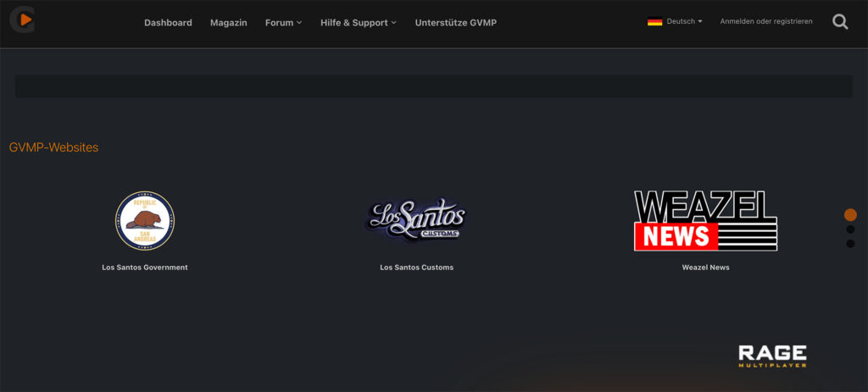This screenshot has height=392, width=868.
Task: Click the German flag icon
Action: (x=655, y=21)
